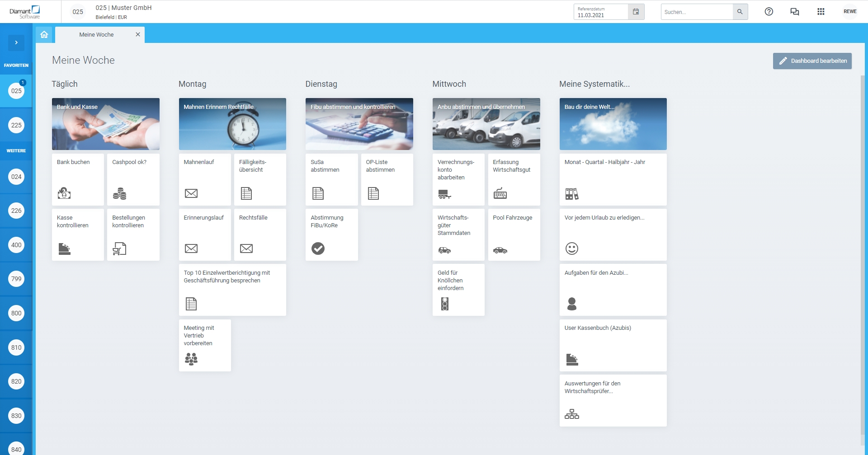Open the chat messages icon
Image resolution: width=868 pixels, height=455 pixels.
pos(794,12)
